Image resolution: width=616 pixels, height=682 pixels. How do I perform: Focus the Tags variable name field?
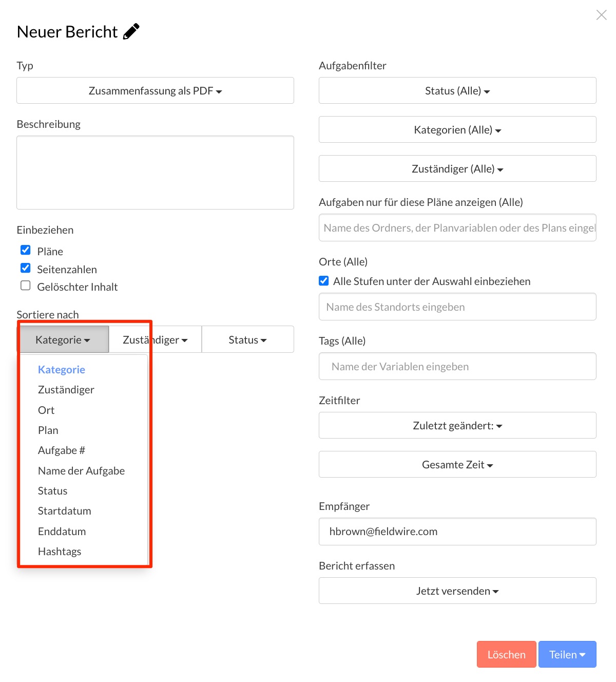pos(457,366)
